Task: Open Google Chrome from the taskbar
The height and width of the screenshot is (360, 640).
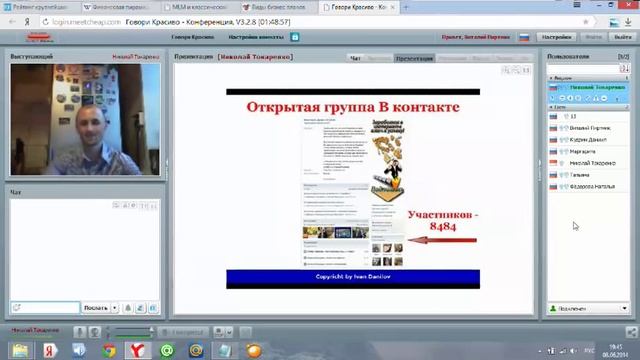Action: (109, 351)
